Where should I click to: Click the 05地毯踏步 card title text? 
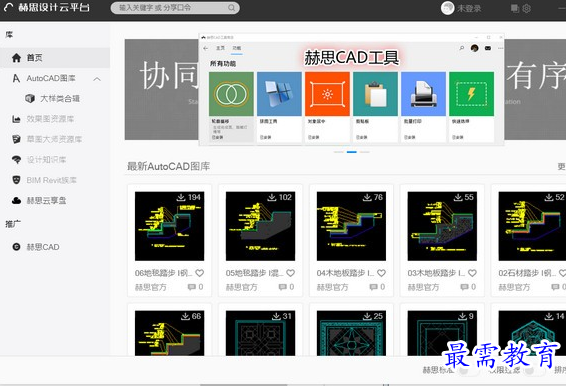coord(254,273)
